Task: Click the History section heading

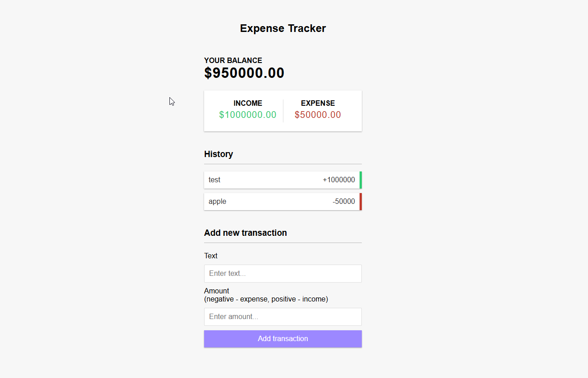Action: point(219,154)
